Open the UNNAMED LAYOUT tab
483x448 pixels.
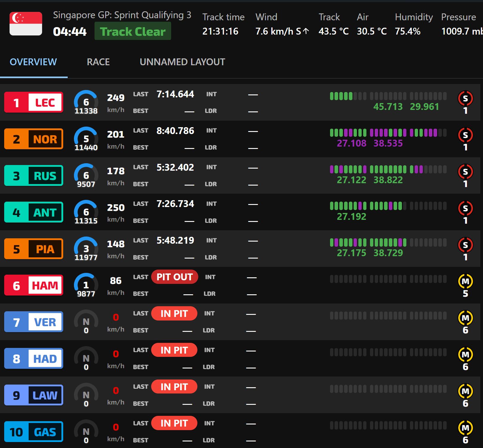point(182,62)
